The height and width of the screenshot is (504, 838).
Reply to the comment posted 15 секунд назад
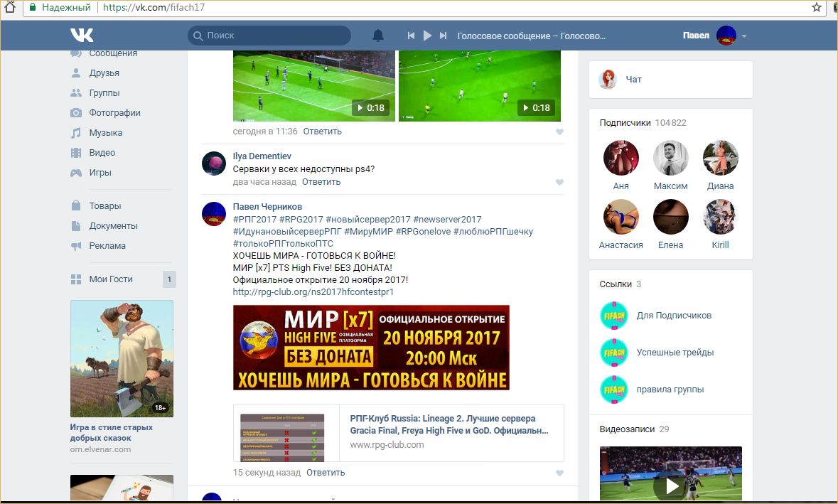(326, 473)
